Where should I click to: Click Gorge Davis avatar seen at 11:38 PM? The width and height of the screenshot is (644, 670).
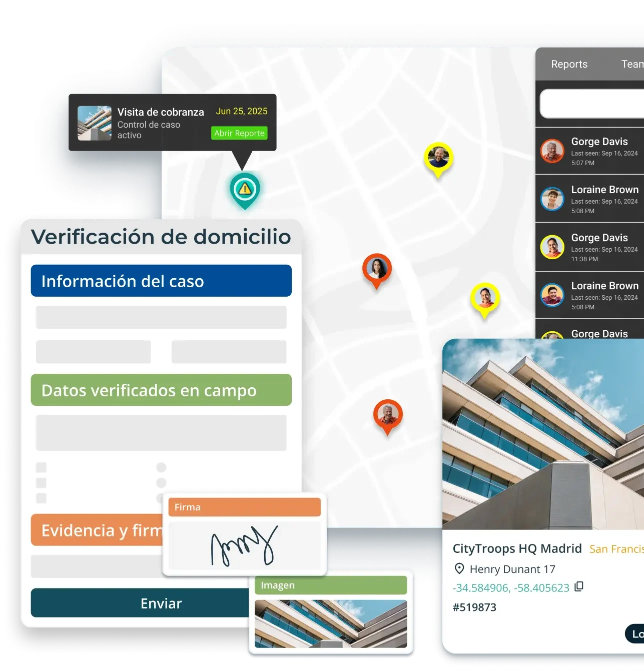[x=552, y=247]
